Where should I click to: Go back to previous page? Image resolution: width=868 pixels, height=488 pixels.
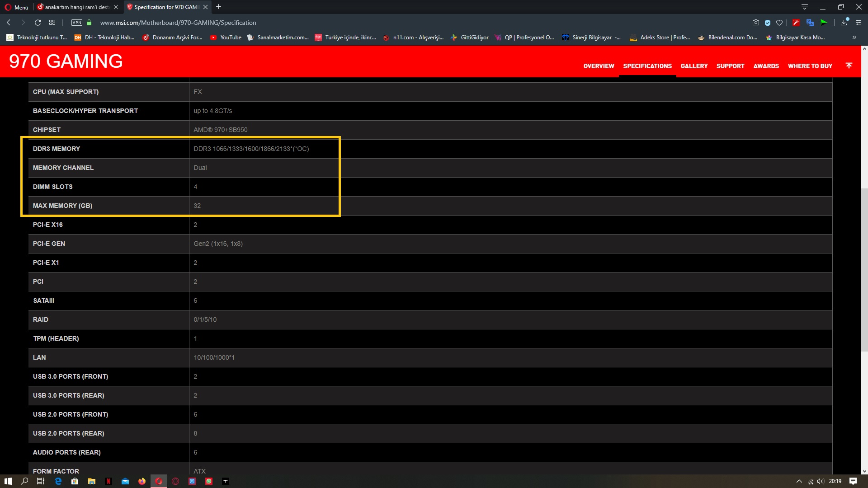coord(9,23)
